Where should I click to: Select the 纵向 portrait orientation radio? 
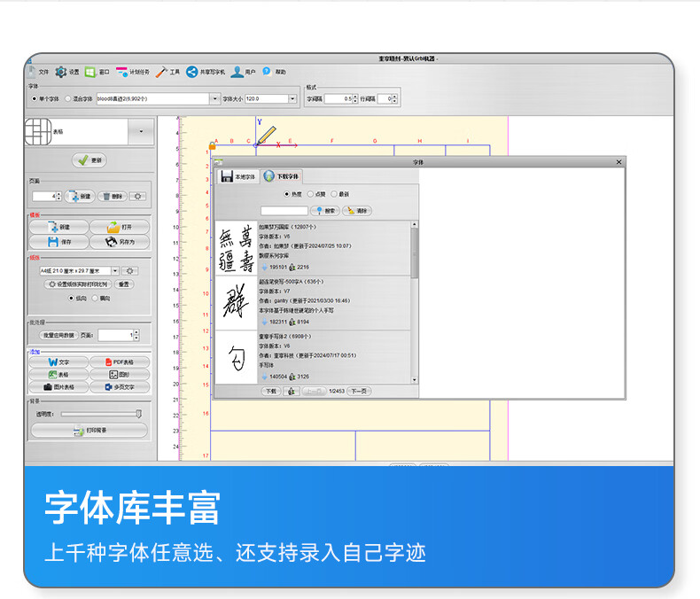(71, 298)
